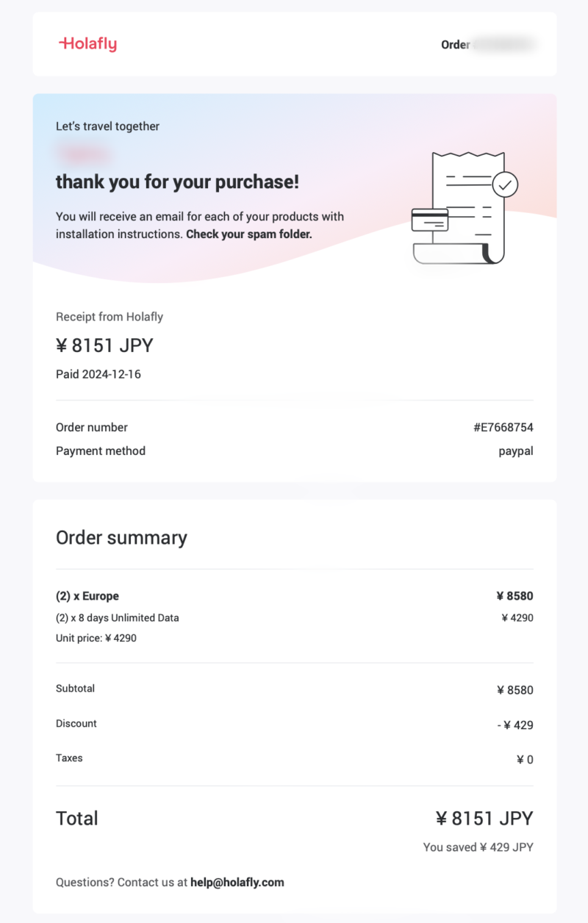
Task: Click the Paid 2024-12-16 date text
Action: [98, 375]
